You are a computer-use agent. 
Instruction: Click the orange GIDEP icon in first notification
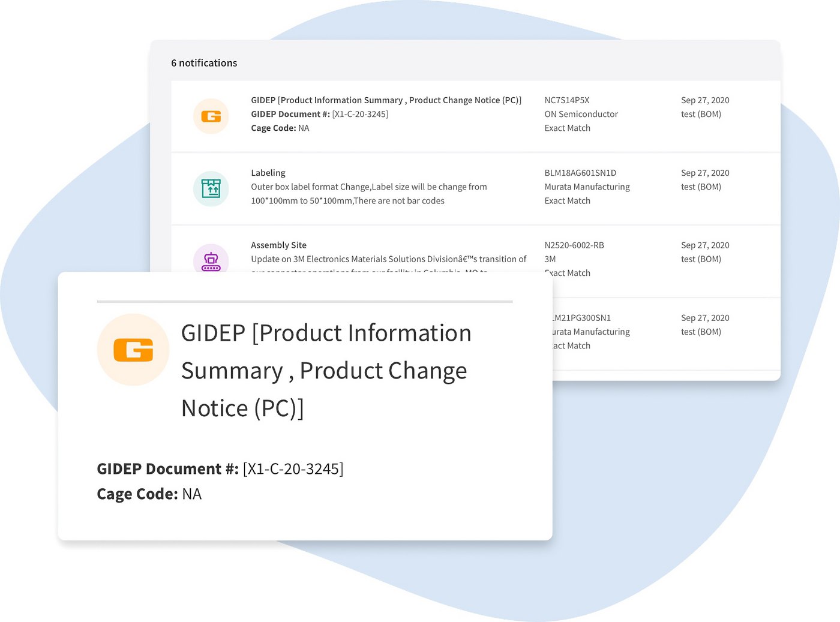pyautogui.click(x=211, y=116)
